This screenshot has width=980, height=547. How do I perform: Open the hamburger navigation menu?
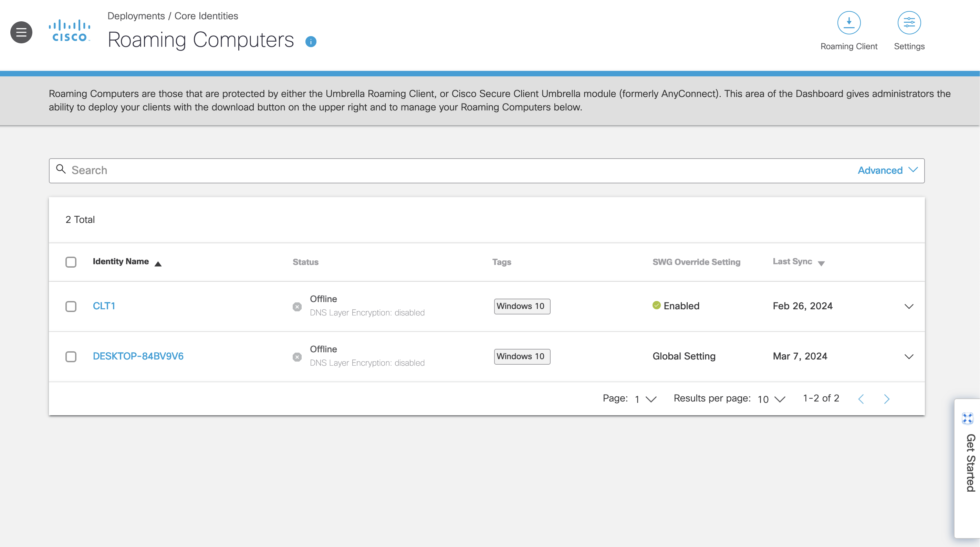[21, 32]
